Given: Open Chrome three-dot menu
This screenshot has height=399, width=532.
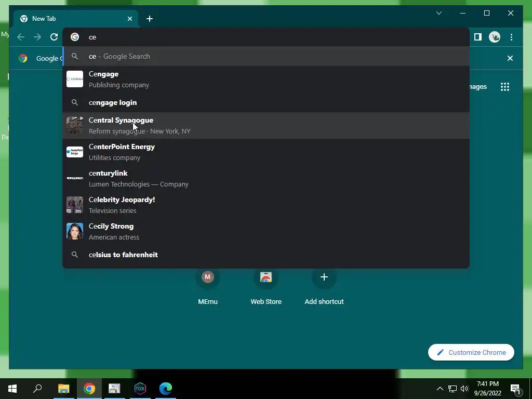Looking at the screenshot, I should (511, 37).
